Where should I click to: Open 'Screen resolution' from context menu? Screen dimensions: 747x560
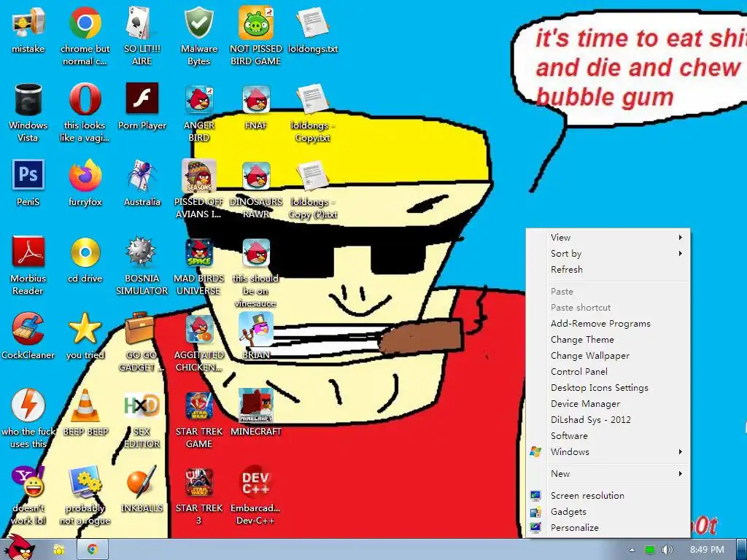click(608, 495)
